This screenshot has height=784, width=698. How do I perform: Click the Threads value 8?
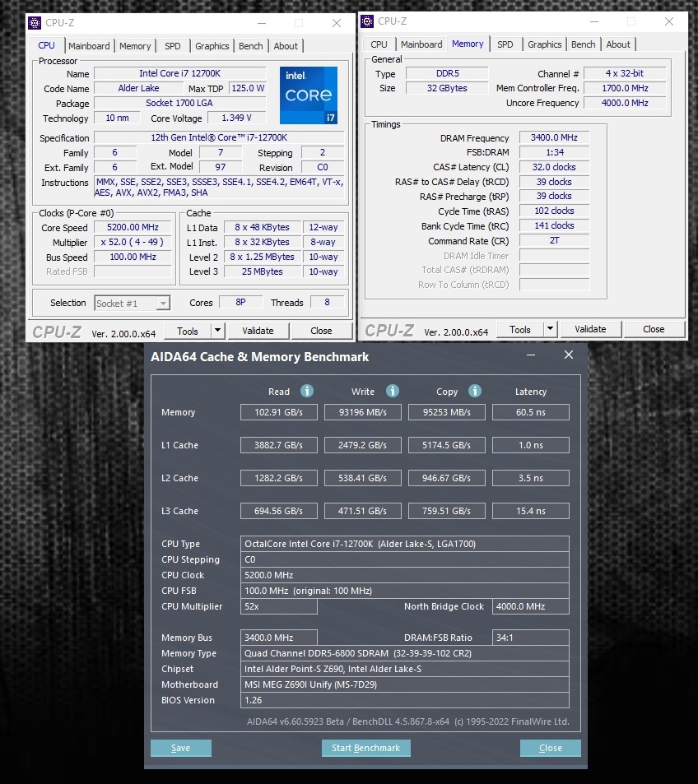(x=328, y=302)
